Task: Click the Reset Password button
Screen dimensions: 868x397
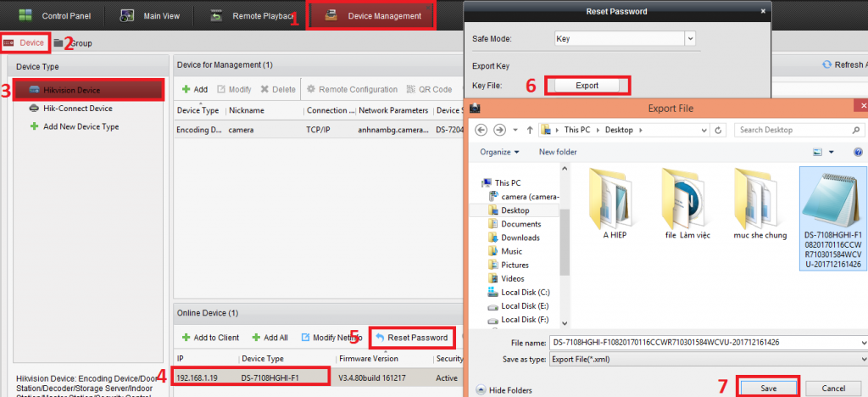Action: [412, 338]
